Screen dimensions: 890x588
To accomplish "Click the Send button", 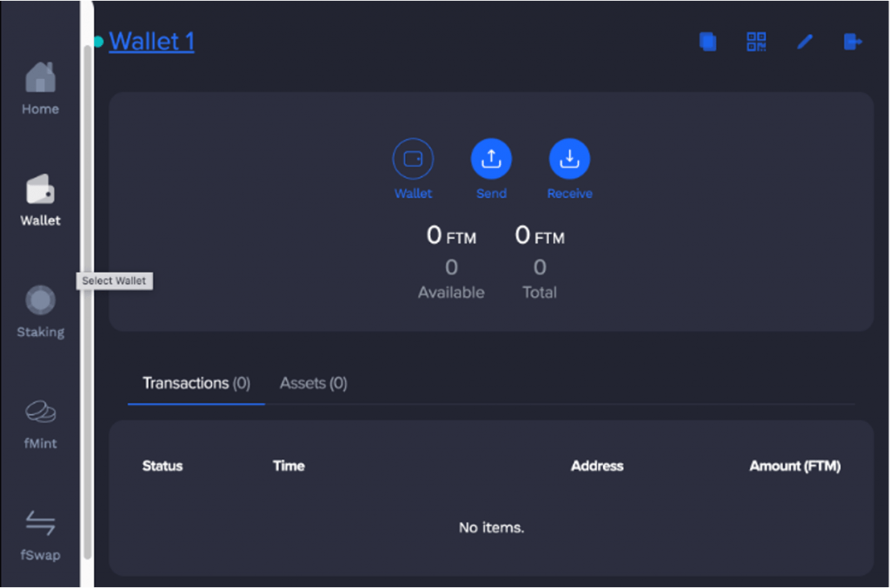I will click(x=491, y=158).
